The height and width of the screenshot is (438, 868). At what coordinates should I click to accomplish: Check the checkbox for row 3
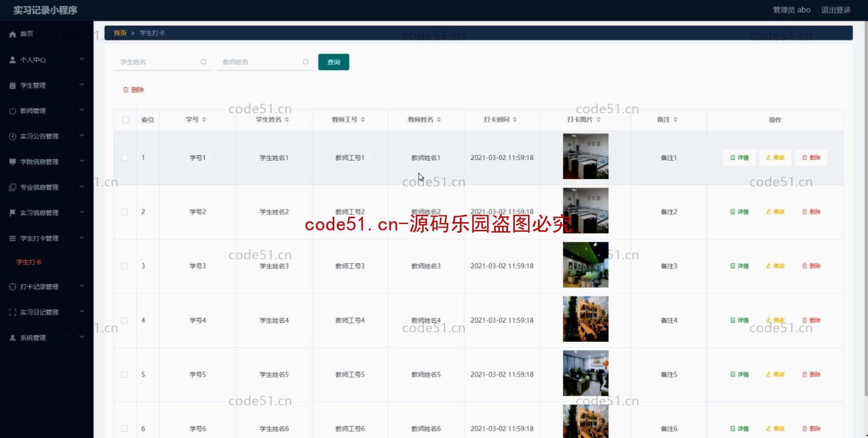pos(124,266)
